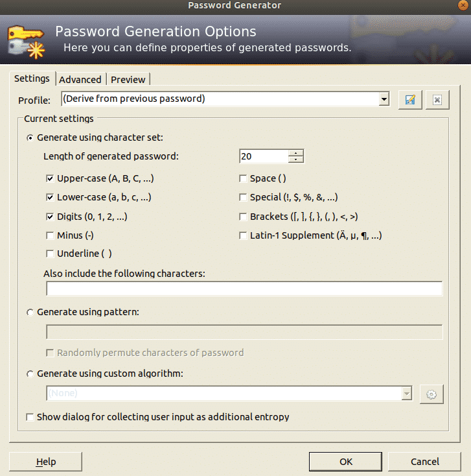Enable the Minus (-) checkbox
This screenshot has width=471, height=476.
[x=51, y=235]
